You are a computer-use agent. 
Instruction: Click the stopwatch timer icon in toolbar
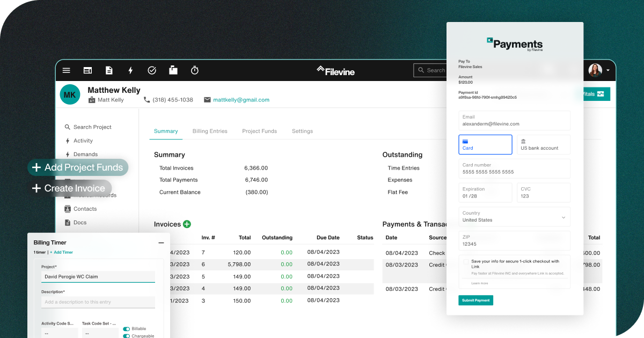(x=195, y=70)
